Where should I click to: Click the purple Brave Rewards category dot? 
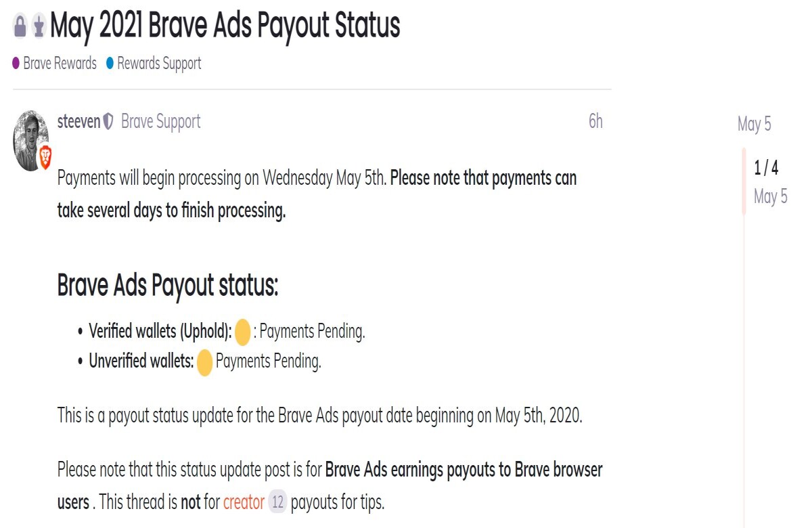click(x=16, y=64)
